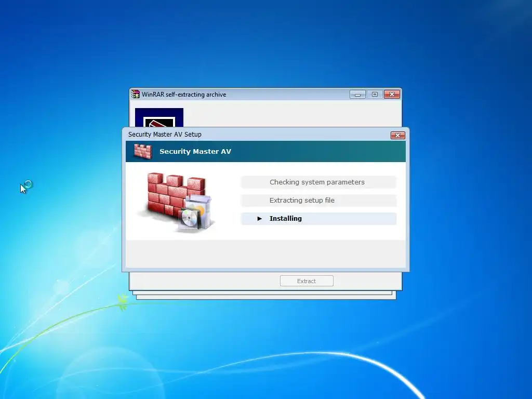The image size is (532, 399).
Task: Minimize the WinRAR self-extracting archive window
Action: tap(357, 95)
